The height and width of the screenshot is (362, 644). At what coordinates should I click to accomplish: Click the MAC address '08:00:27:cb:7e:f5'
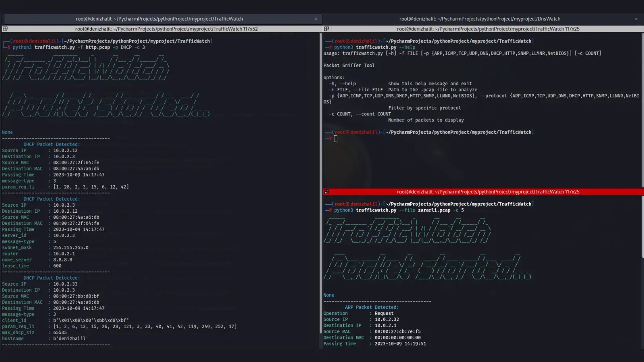click(398, 331)
